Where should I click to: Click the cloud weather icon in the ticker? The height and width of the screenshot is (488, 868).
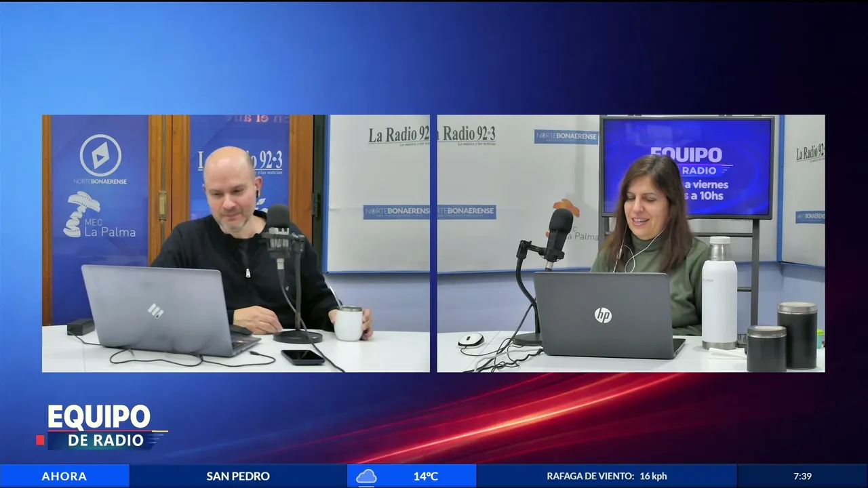[x=366, y=476]
